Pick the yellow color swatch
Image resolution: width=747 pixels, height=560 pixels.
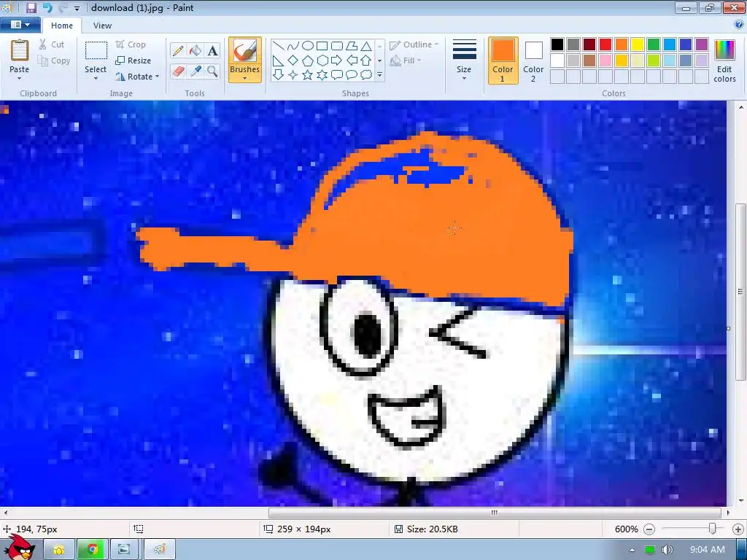coord(638,44)
